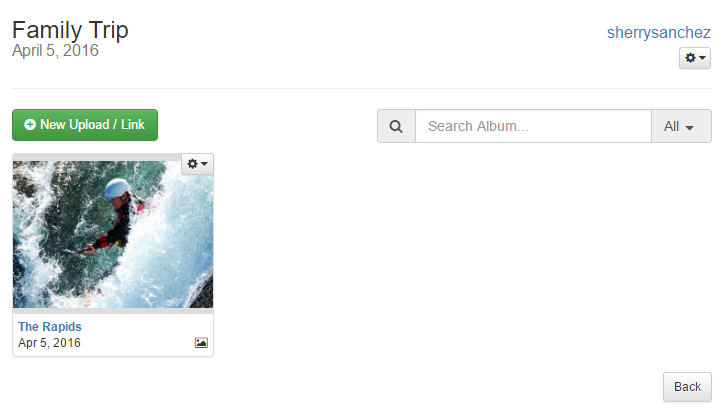This screenshot has width=726, height=408.
Task: Click the Family Trip album heading
Action: 70,30
